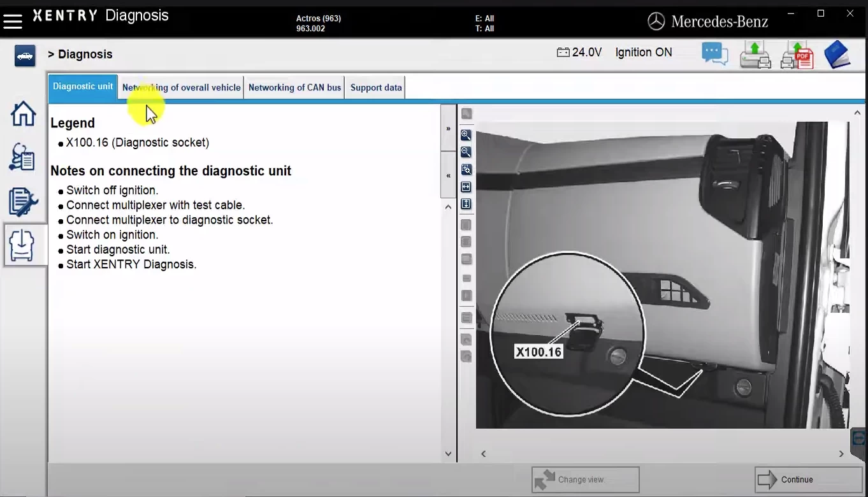Click the Change view button
The image size is (868, 497).
(x=586, y=480)
